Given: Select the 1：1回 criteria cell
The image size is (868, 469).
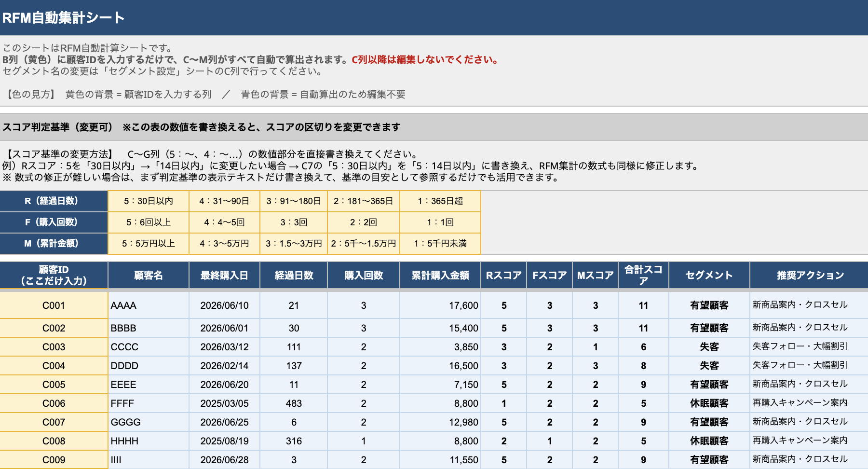Looking at the screenshot, I should 440,222.
